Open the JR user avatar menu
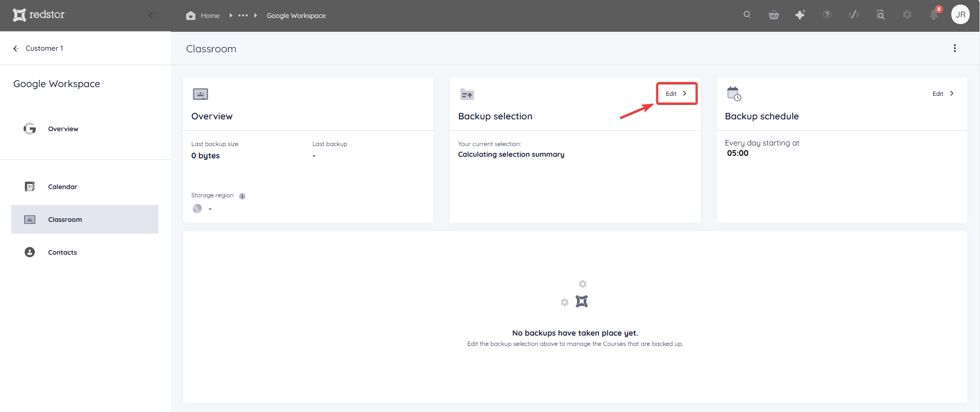Screen dimensions: 980x412 click(x=961, y=15)
